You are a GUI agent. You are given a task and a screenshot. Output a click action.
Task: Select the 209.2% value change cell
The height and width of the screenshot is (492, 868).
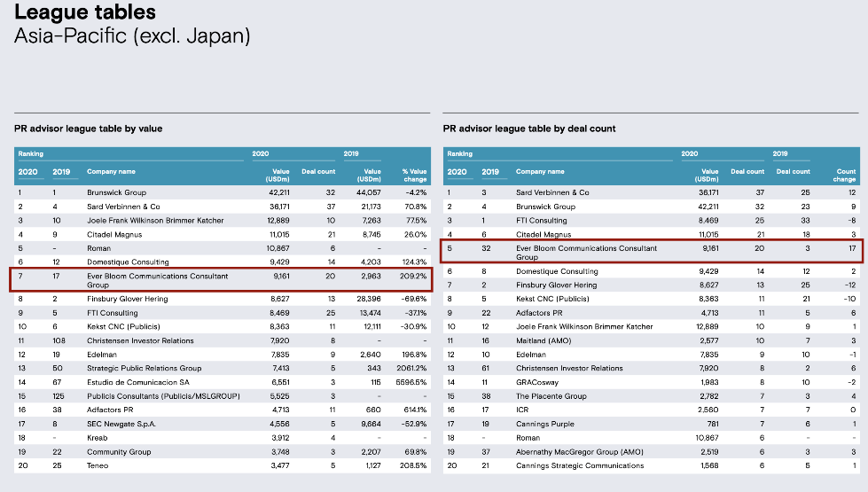413,277
